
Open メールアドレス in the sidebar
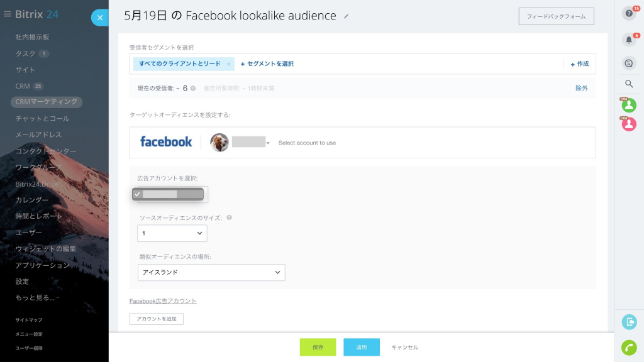[x=38, y=134]
